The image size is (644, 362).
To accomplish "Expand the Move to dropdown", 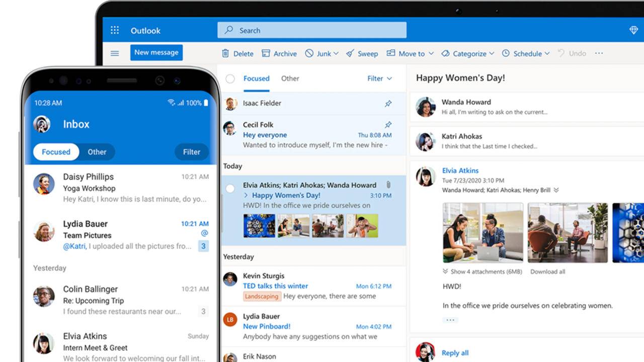I will coord(431,53).
